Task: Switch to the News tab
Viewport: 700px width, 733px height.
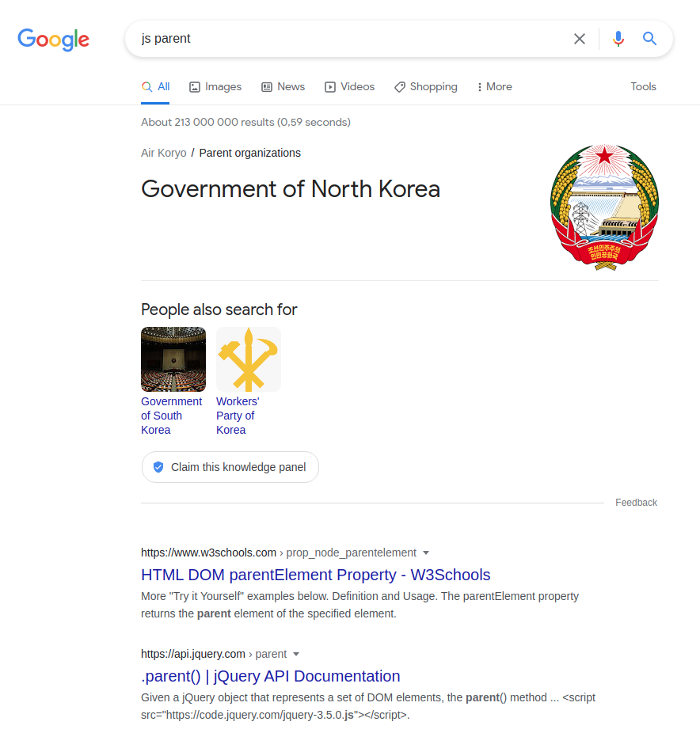Action: coord(283,87)
